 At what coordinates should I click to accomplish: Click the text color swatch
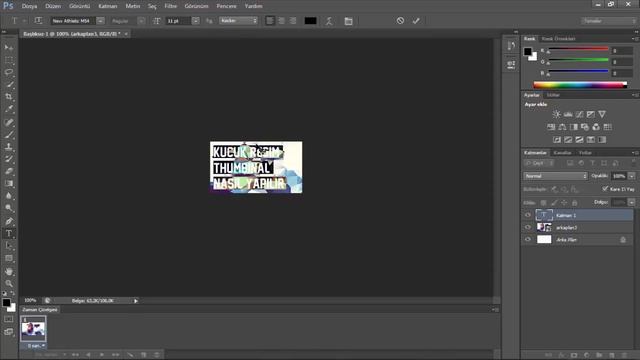pyautogui.click(x=310, y=21)
